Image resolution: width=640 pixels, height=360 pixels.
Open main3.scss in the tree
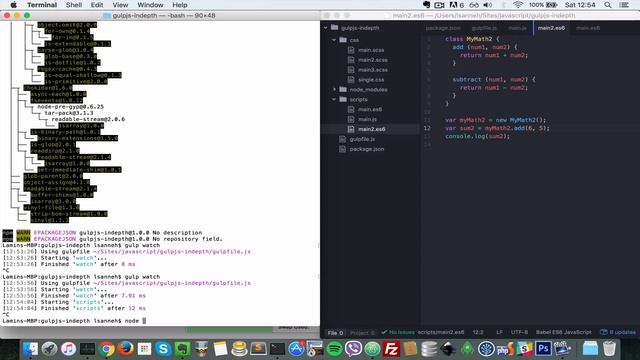click(x=372, y=70)
